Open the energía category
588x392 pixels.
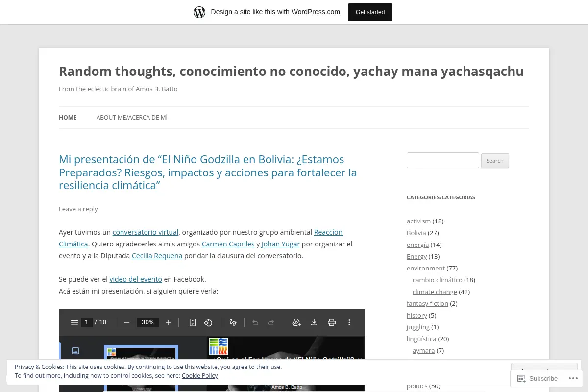417,245
